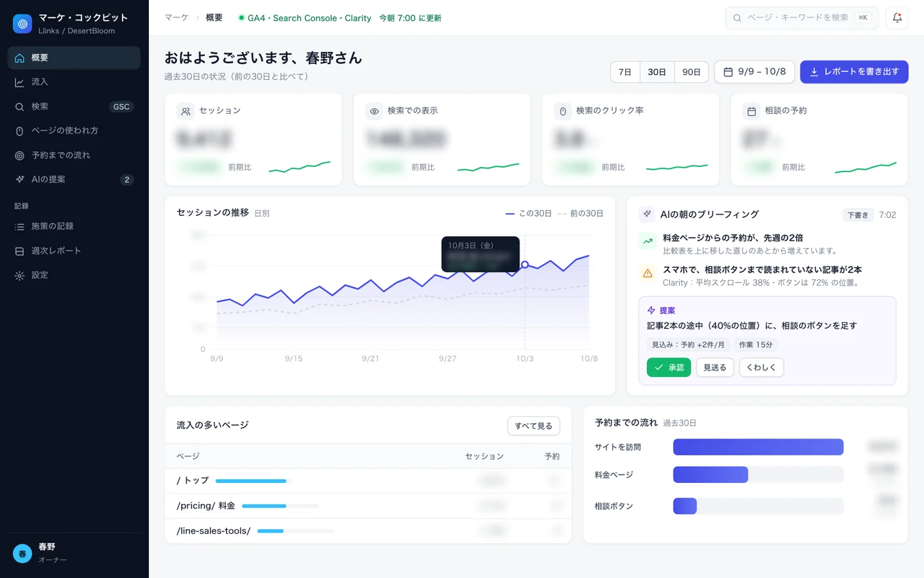Approve the proposal with 承認
924x578 pixels.
669,367
